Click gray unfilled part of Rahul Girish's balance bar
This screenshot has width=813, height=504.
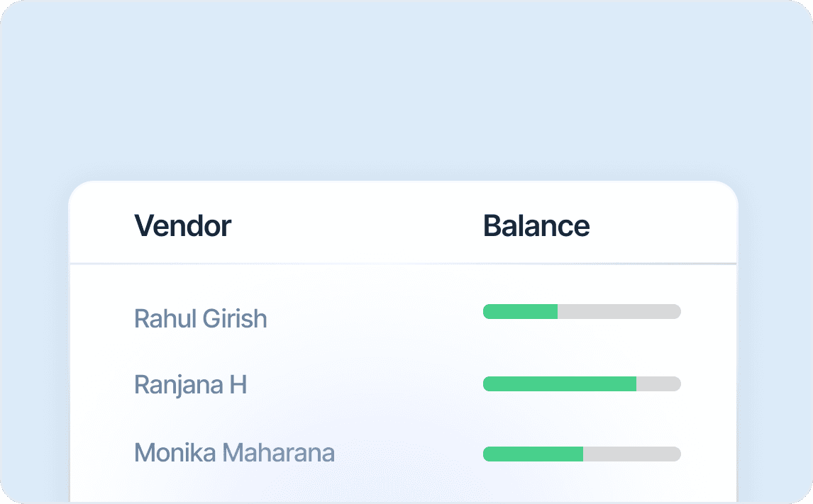coord(619,311)
